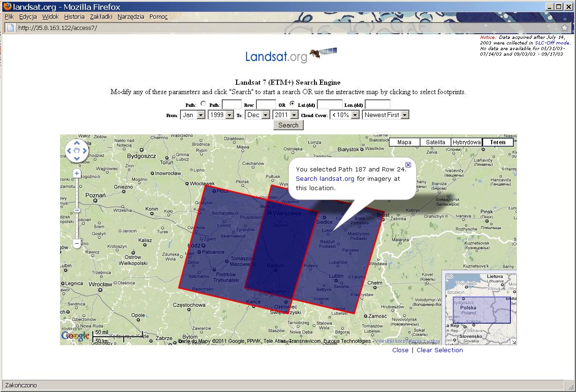576x392 pixels.
Task: Zoom in with the plus button
Action: pos(77,173)
